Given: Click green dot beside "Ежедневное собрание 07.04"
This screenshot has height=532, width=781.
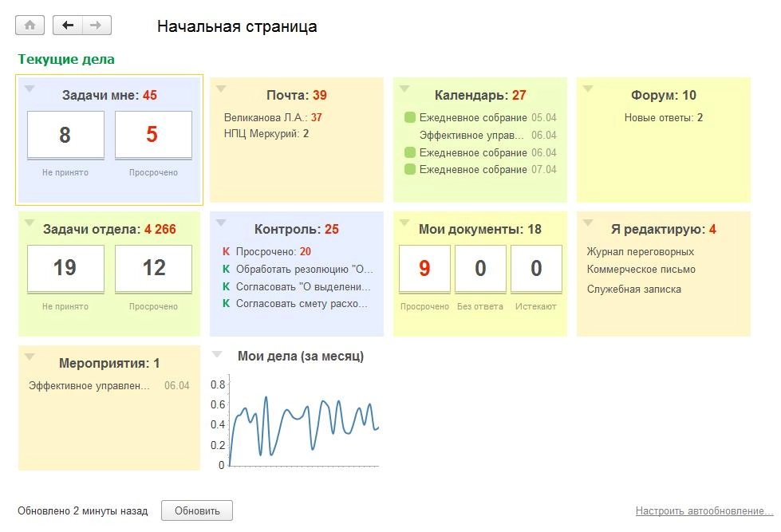Looking at the screenshot, I should pos(408,169).
